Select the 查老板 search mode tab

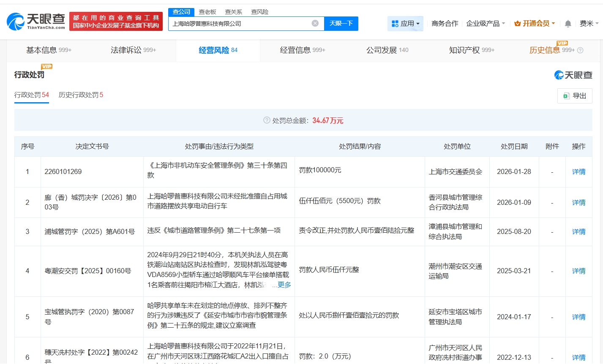tap(207, 12)
